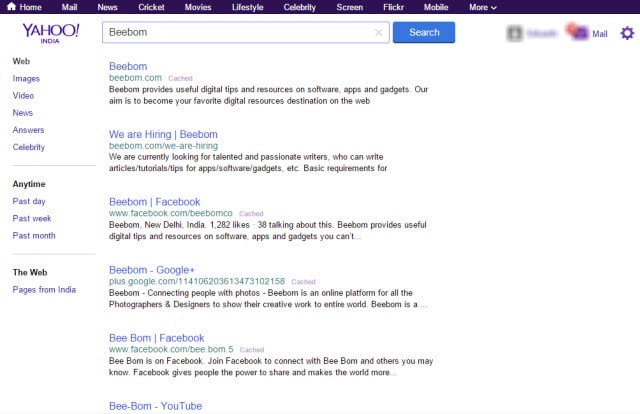
Task: Click the blue Search button
Action: [x=424, y=32]
